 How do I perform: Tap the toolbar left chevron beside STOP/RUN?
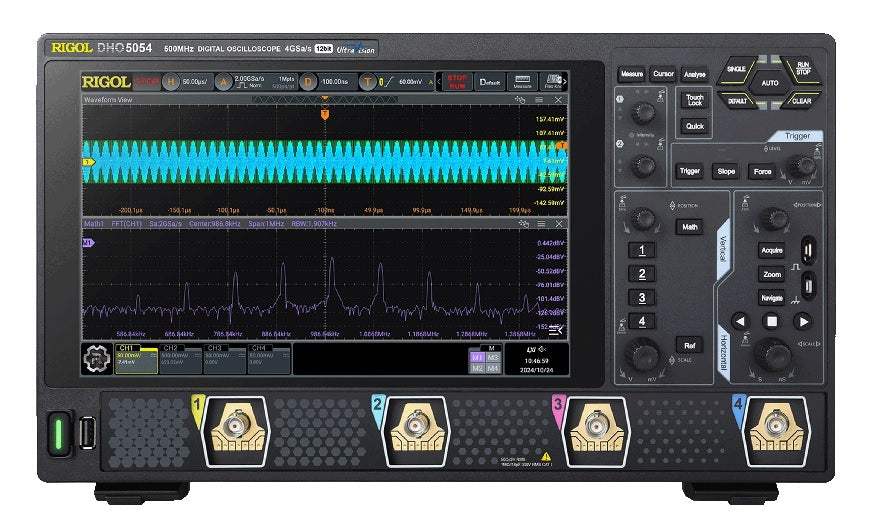[438, 82]
